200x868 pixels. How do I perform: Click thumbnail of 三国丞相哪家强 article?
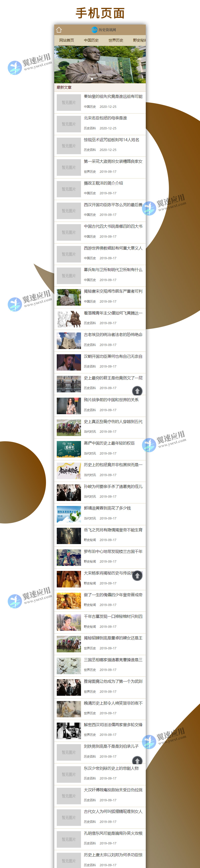click(68, 665)
